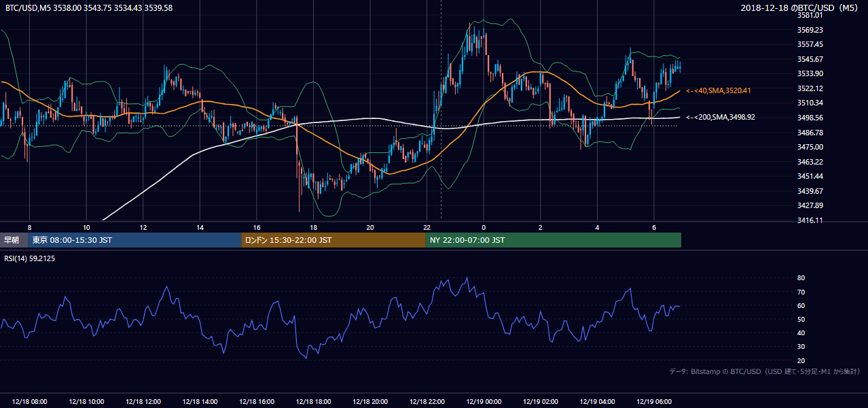Click hour tick 22 under the price chart
This screenshot has width=868, height=408.
click(427, 227)
